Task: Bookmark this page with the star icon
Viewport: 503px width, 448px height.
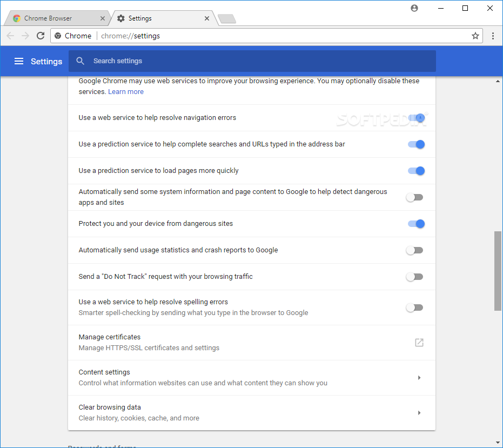Action: click(475, 36)
